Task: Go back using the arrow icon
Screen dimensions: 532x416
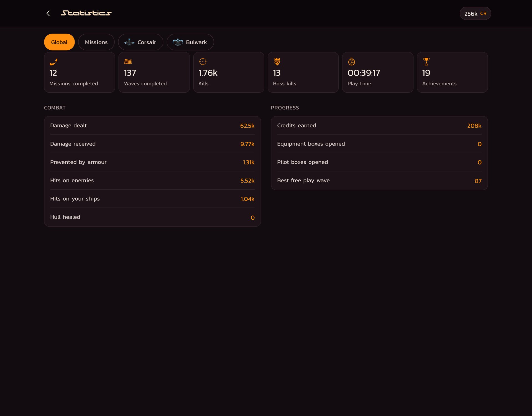Action: pos(48,13)
